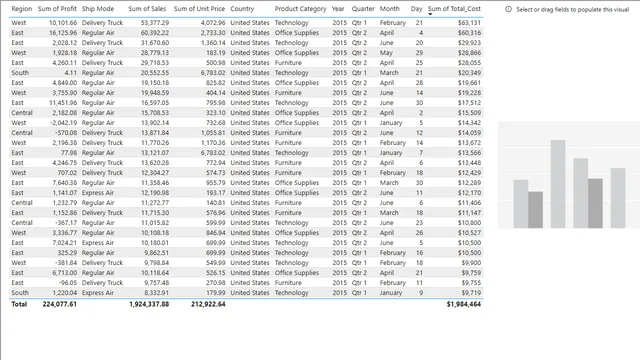Click the Month column header

pos(390,9)
